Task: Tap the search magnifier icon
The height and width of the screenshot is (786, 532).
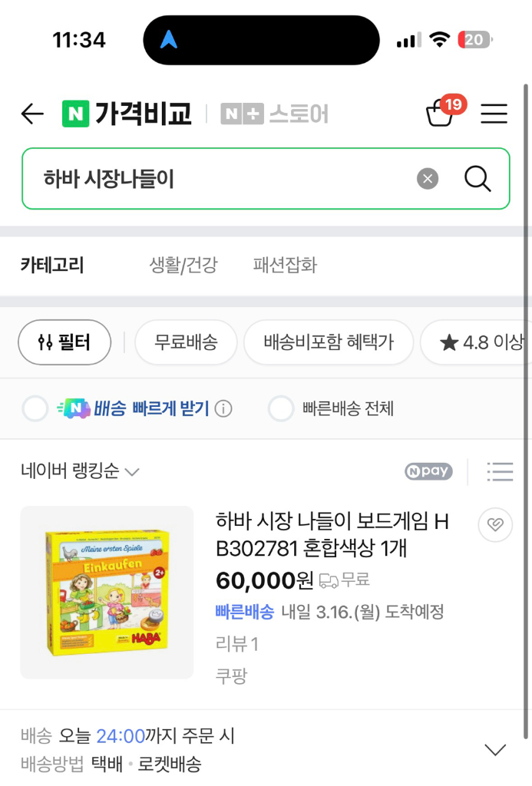Action: click(x=477, y=178)
